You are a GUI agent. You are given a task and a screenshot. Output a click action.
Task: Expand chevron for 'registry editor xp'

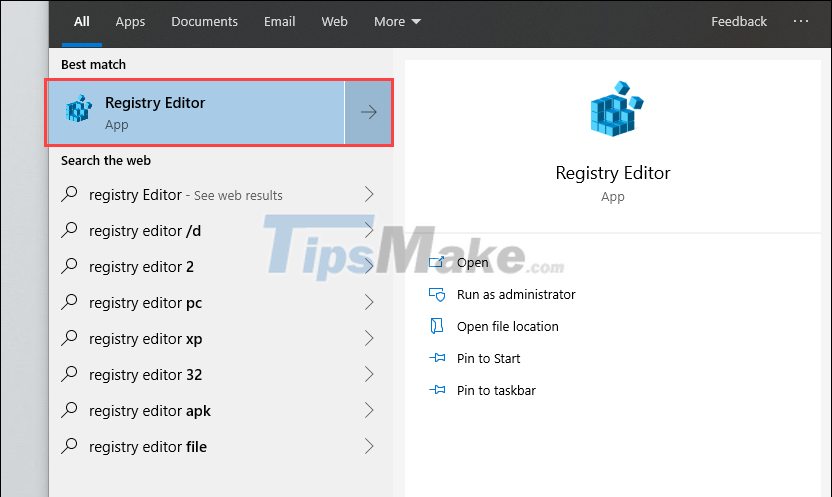(x=369, y=338)
